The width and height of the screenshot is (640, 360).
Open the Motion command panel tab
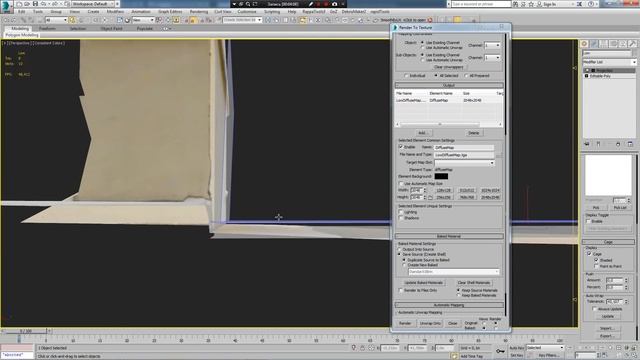pos(613,43)
